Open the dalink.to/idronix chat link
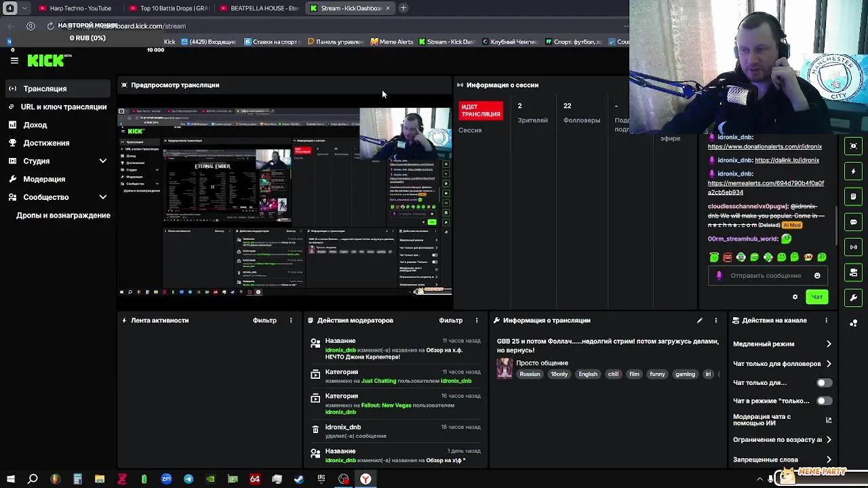Screen dimensions: 868x488 [x=787, y=160]
